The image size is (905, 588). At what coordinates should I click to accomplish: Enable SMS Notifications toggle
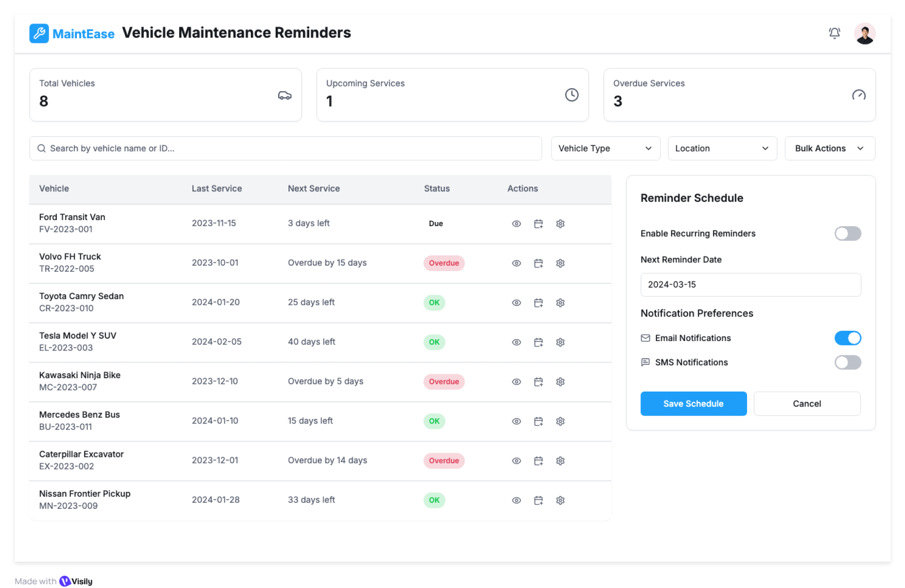[x=847, y=362]
